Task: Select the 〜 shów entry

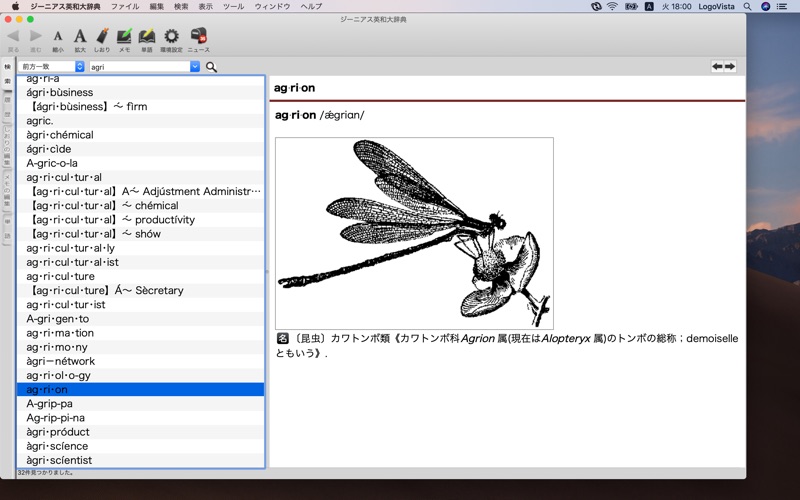Action: (140, 234)
